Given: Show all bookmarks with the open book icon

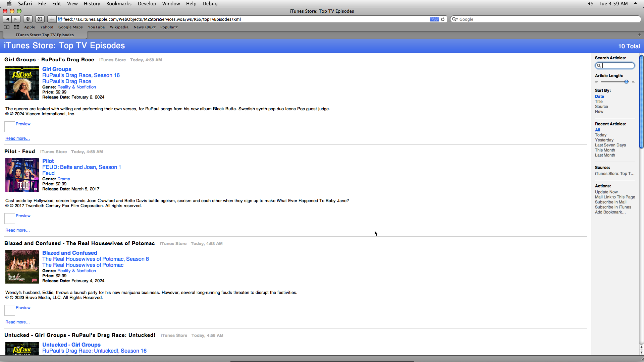Looking at the screenshot, I should click(x=6, y=27).
